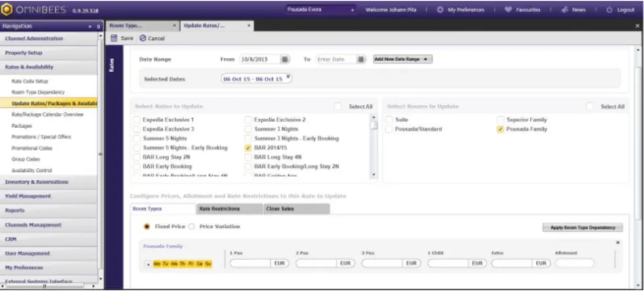The width and height of the screenshot is (644, 294).
Task: Open the To date calendar picker
Action: point(361,59)
